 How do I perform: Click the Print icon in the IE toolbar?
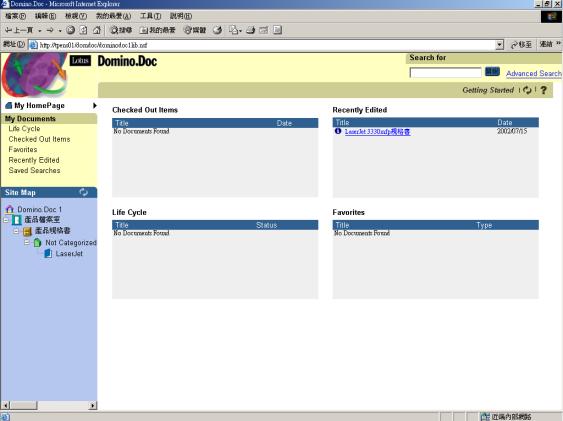pyautogui.click(x=251, y=30)
